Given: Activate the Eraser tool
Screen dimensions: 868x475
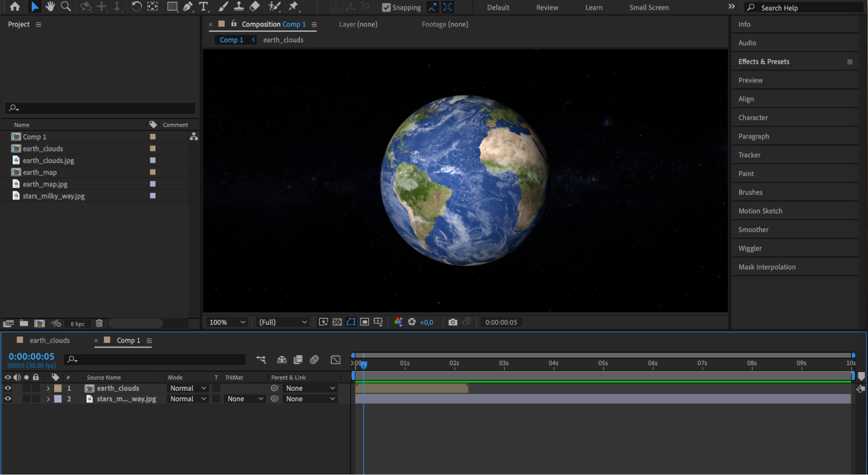Looking at the screenshot, I should (x=255, y=7).
